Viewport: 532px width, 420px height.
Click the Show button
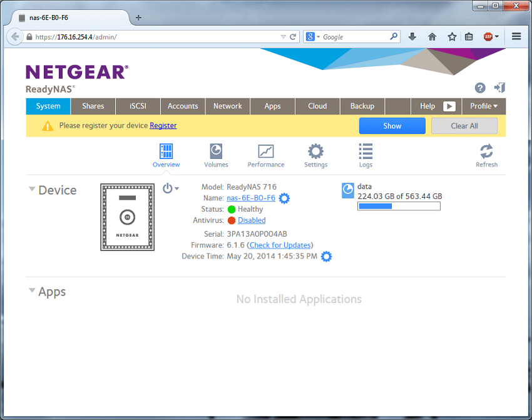(392, 126)
